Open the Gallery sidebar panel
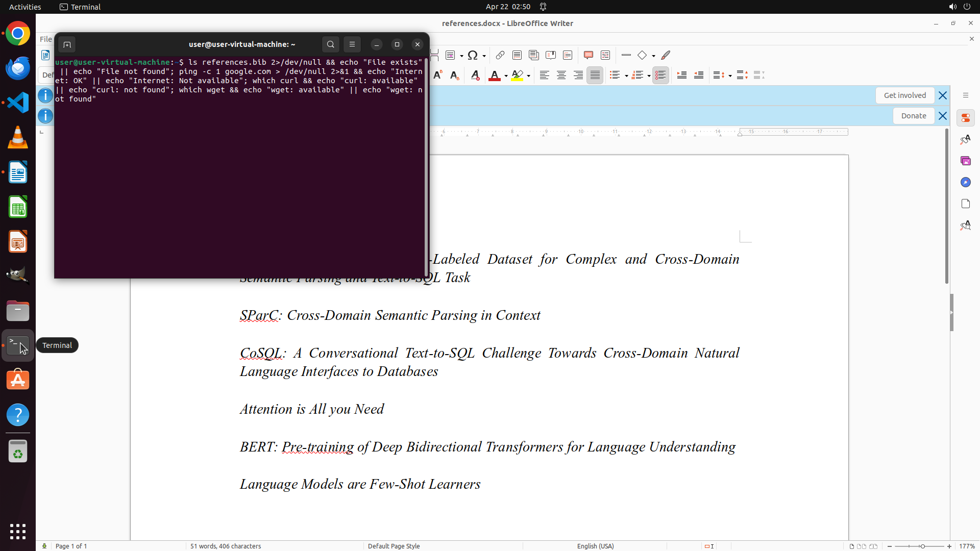The height and width of the screenshot is (551, 980). click(x=965, y=161)
